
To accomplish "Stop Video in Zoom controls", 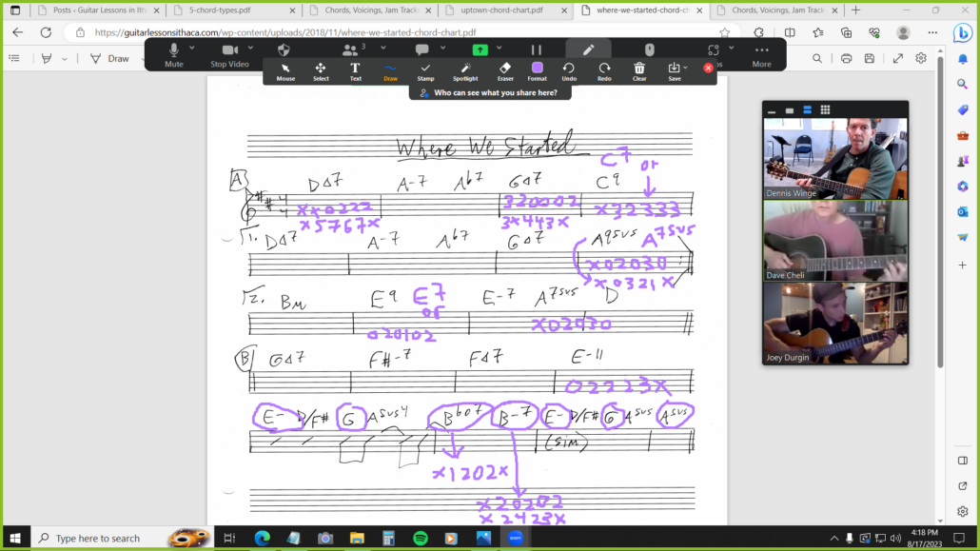I will [x=229, y=53].
